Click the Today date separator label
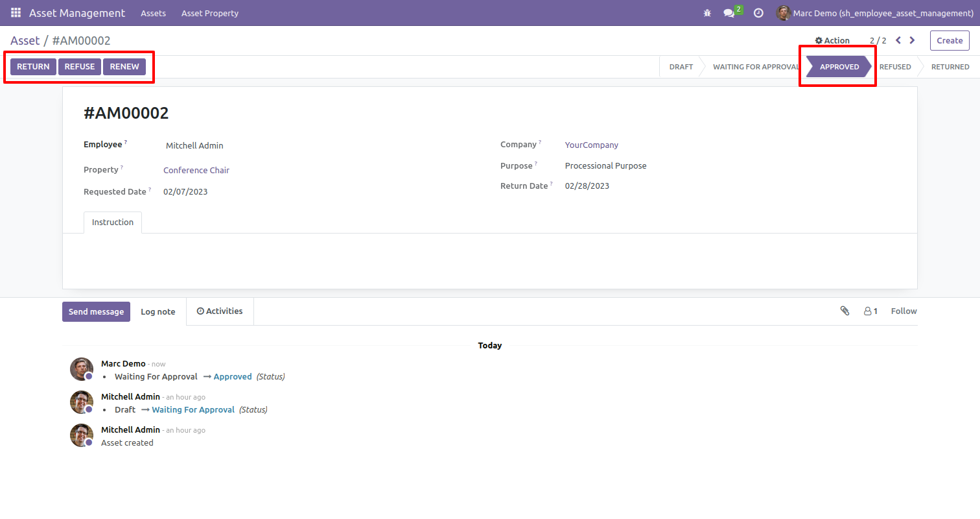The width and height of the screenshot is (980, 519). tap(490, 346)
